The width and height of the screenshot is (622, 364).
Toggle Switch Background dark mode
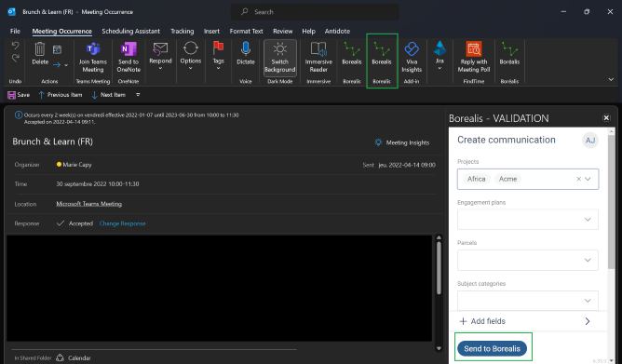280,58
